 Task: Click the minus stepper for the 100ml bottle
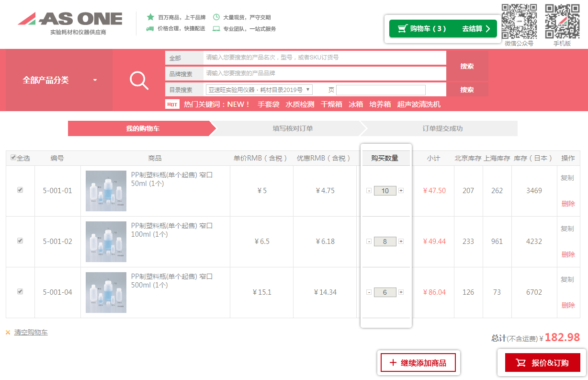click(369, 242)
